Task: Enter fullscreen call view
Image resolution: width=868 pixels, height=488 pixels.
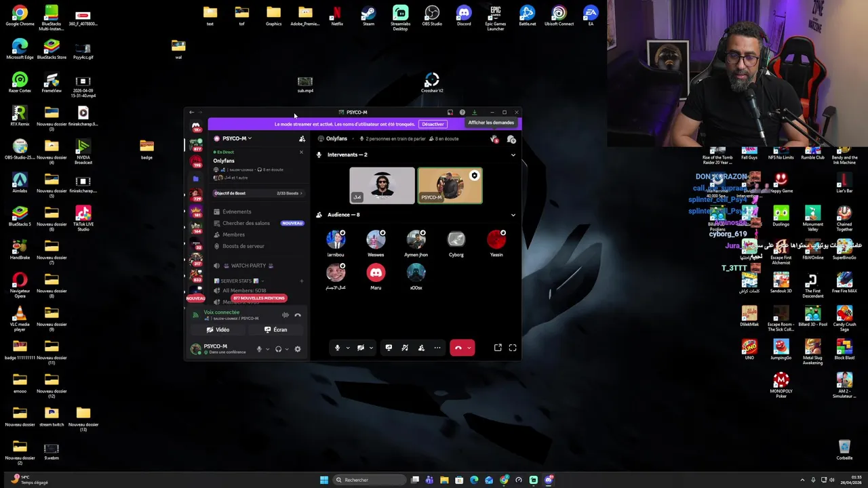Action: pyautogui.click(x=513, y=348)
